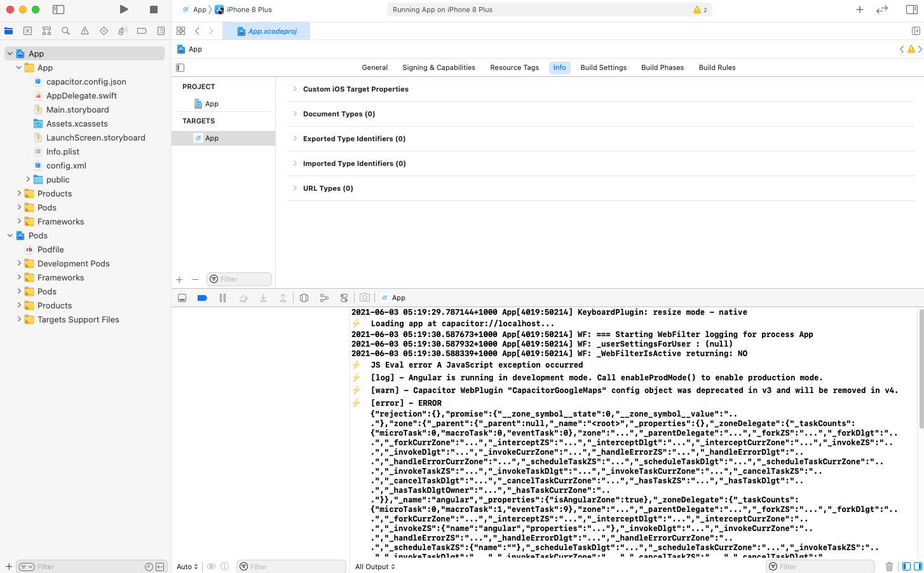This screenshot has width=924, height=573.
Task: Hide the debug area
Action: coord(182,298)
